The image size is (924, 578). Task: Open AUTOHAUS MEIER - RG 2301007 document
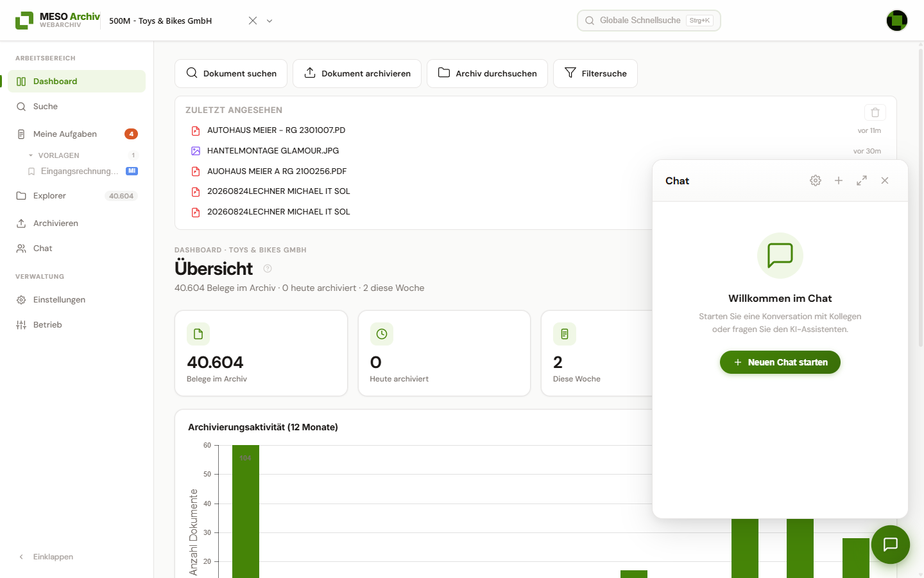point(276,130)
